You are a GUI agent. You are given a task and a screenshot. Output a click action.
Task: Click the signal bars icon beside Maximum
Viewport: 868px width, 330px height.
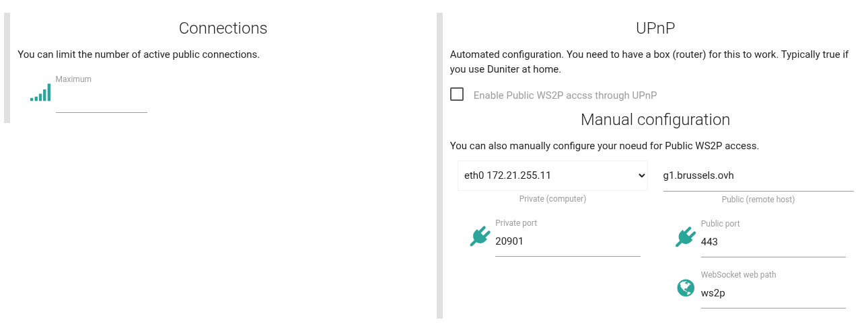click(40, 93)
